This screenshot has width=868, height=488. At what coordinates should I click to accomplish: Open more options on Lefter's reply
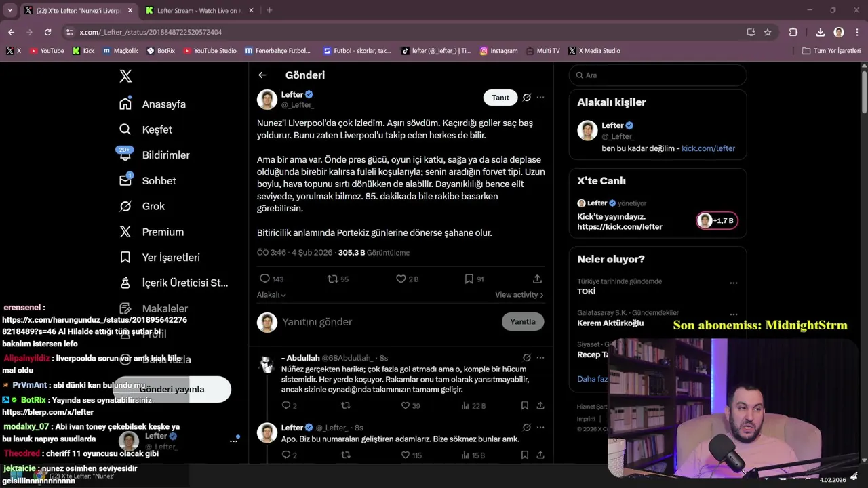540,428
